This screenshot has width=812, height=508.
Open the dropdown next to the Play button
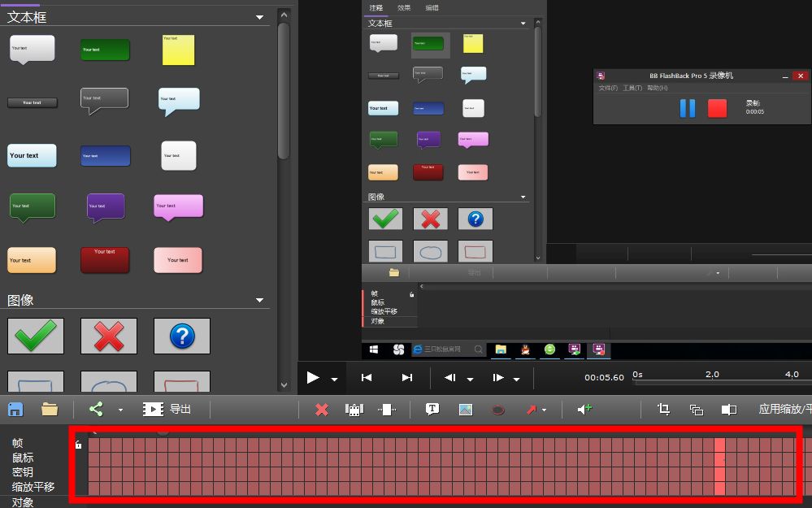pos(334,379)
